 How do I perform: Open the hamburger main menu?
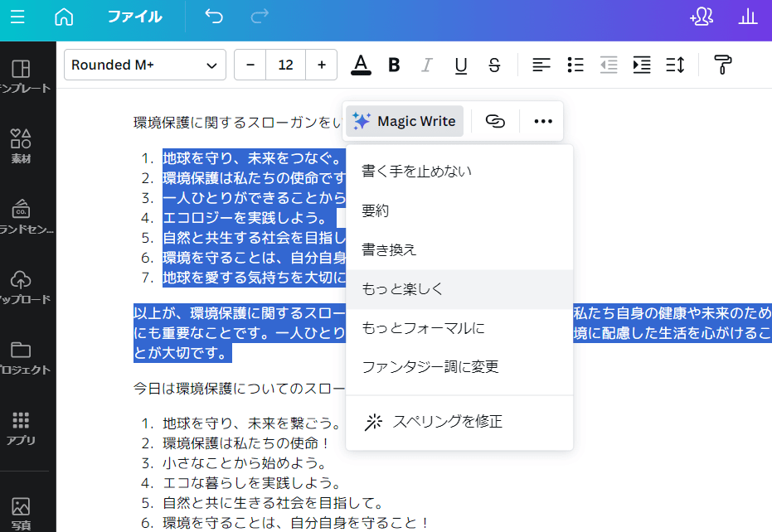pos(17,17)
